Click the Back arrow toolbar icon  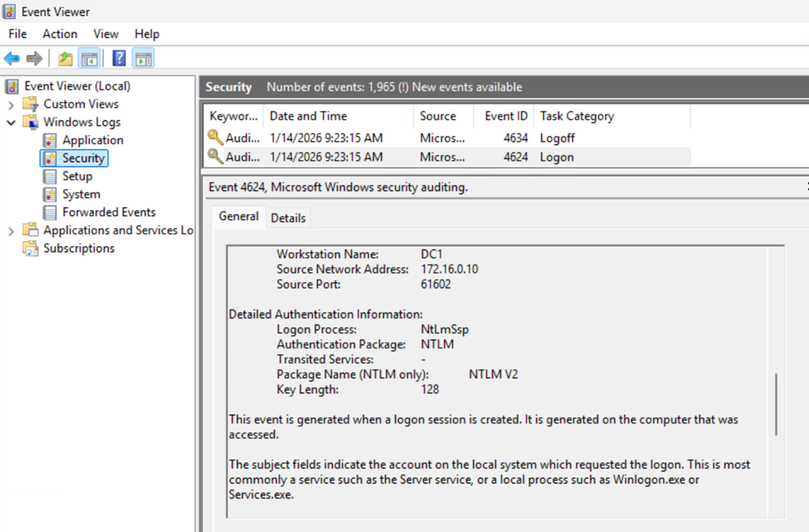[12, 58]
